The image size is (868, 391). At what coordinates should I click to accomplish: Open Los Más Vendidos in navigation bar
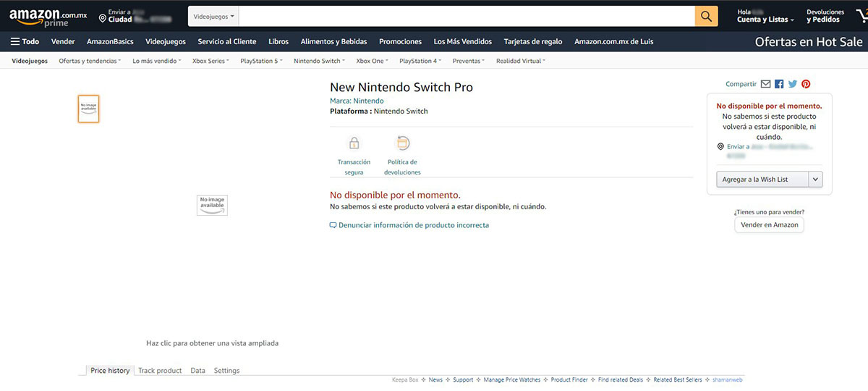coord(462,41)
